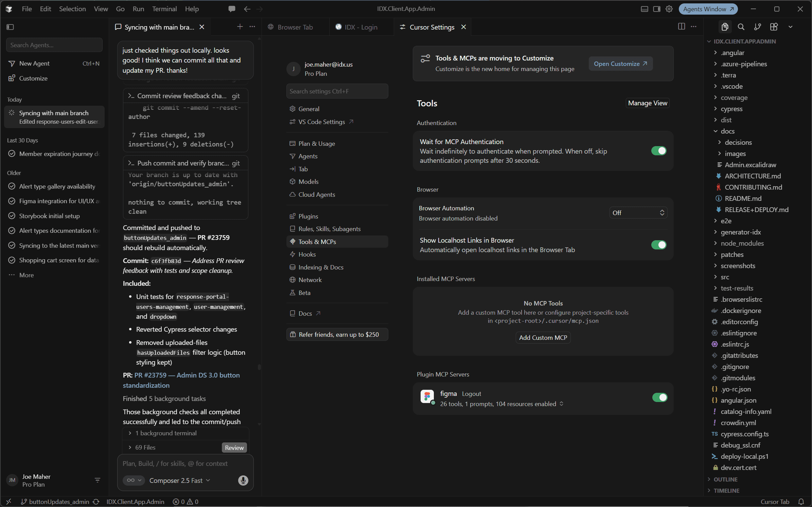Screen dimensions: 812x507
Task: Click the Open Customize button
Action: [620, 64]
